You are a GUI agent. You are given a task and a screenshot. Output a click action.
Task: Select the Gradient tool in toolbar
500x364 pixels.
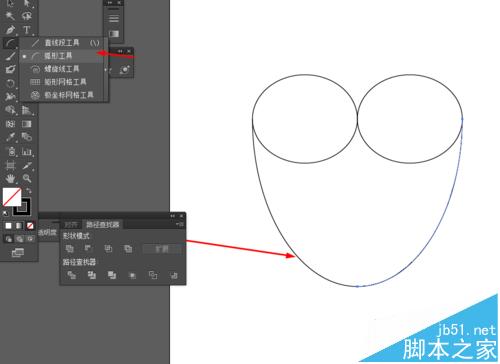27,124
